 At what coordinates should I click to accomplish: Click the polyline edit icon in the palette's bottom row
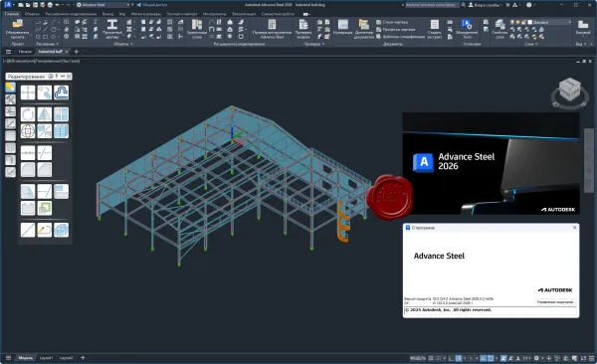[45, 230]
